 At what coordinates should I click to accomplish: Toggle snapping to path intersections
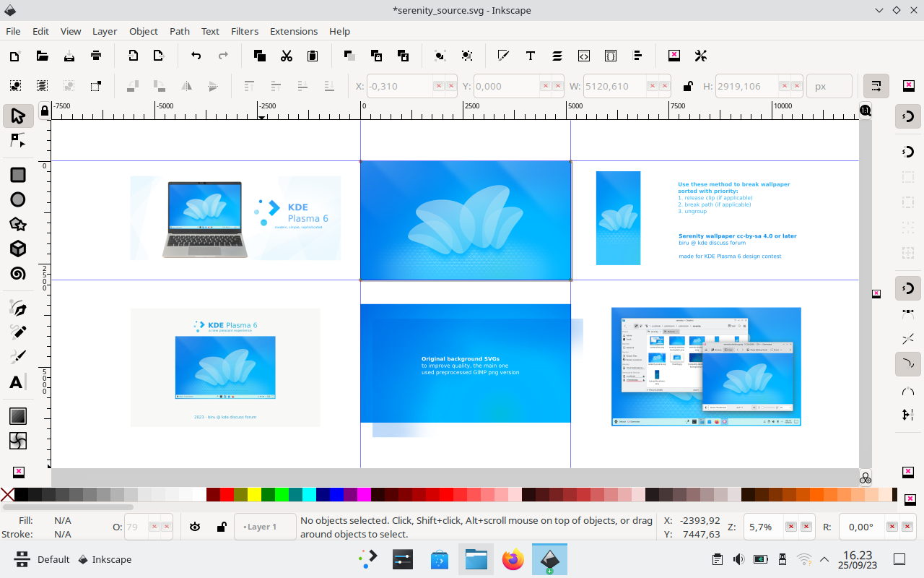908,338
